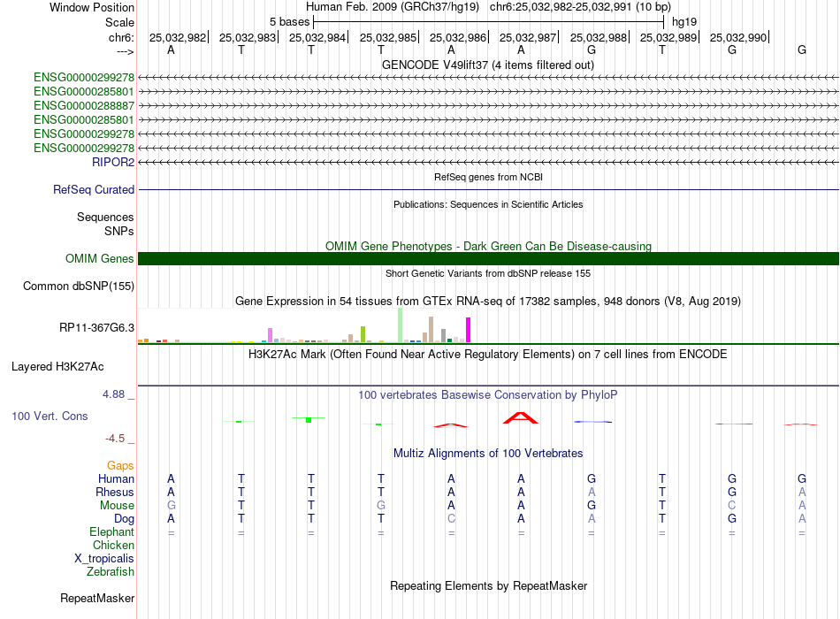
Task: Click the Rhesus species row label
Action: tap(115, 492)
